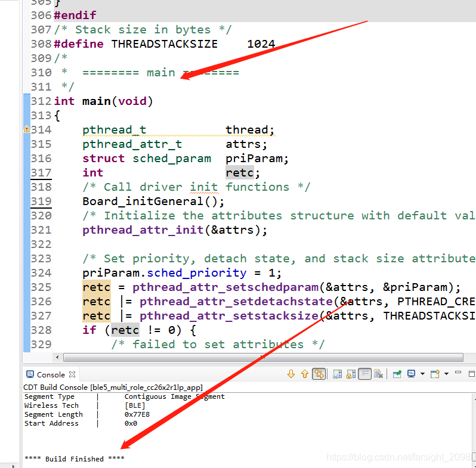The width and height of the screenshot is (476, 468).
Task: Click 'Start Address' row in console
Action: click(81, 423)
